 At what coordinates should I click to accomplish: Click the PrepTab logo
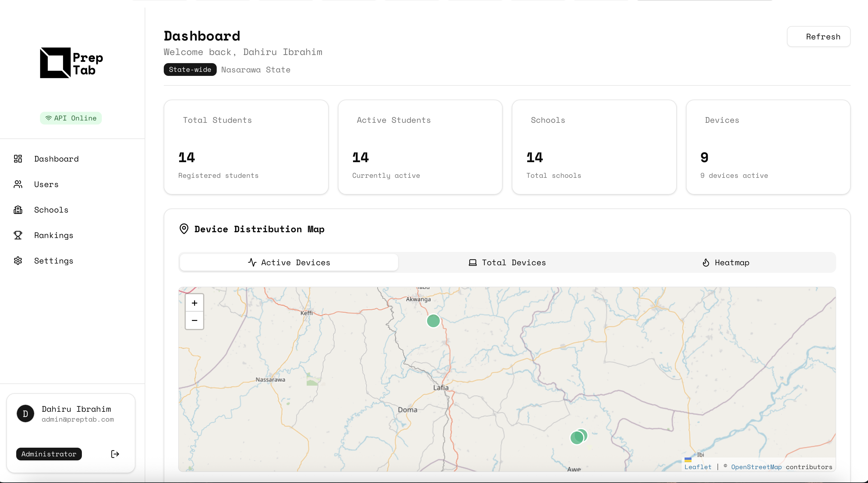tap(71, 63)
